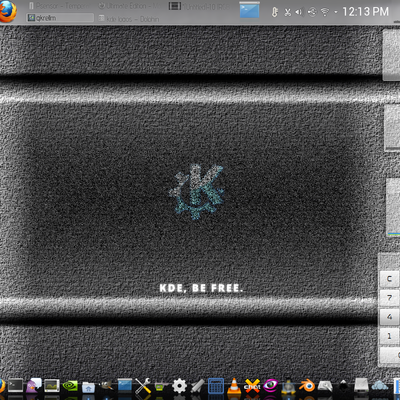Select the gkrellm taskbar entry
The width and height of the screenshot is (400, 400).
[x=60, y=18]
